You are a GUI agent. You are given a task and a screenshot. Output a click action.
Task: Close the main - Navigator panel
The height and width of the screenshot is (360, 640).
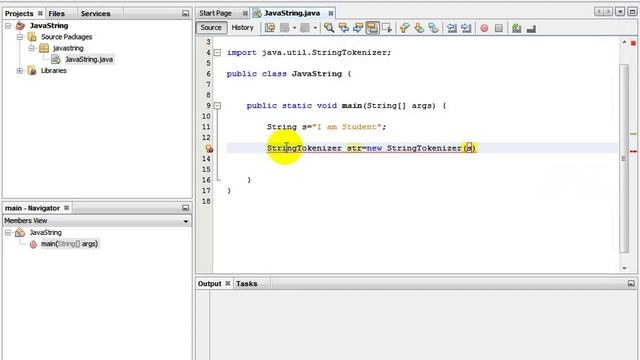67,208
